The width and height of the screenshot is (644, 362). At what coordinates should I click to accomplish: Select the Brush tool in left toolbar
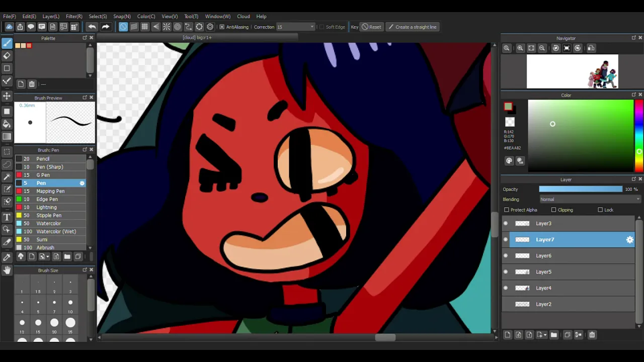[x=7, y=44]
